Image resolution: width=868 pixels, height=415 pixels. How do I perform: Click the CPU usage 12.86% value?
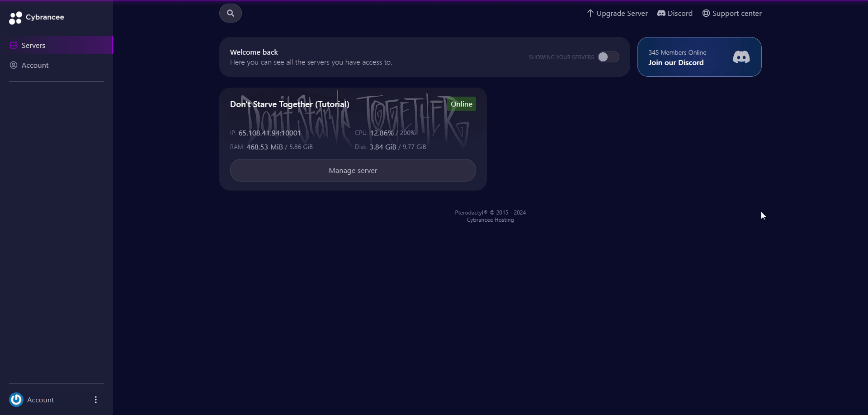[382, 133]
